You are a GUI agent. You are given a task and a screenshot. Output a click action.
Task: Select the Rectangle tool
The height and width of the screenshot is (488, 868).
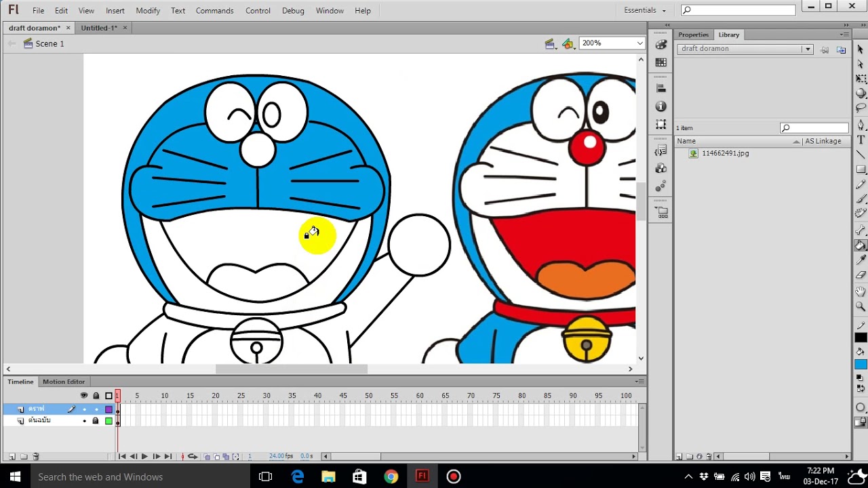pyautogui.click(x=861, y=169)
